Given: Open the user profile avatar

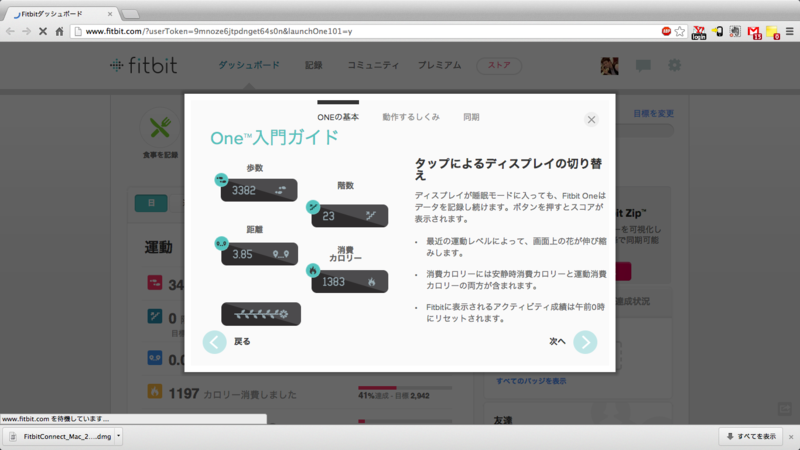Looking at the screenshot, I should (610, 66).
